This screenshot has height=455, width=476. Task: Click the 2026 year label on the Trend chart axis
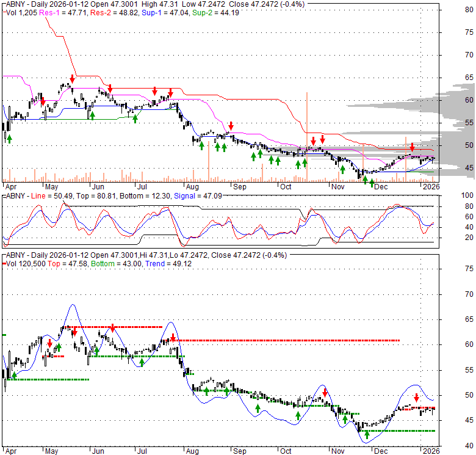(431, 451)
